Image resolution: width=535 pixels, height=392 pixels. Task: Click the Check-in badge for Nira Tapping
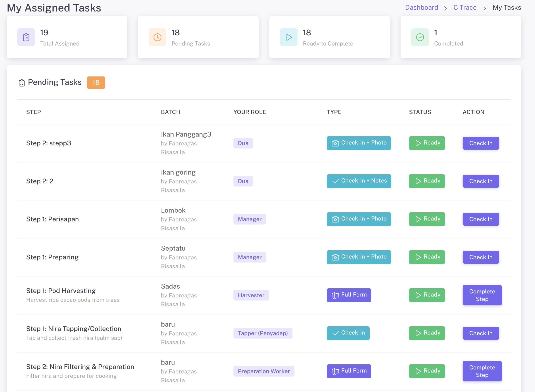point(348,333)
